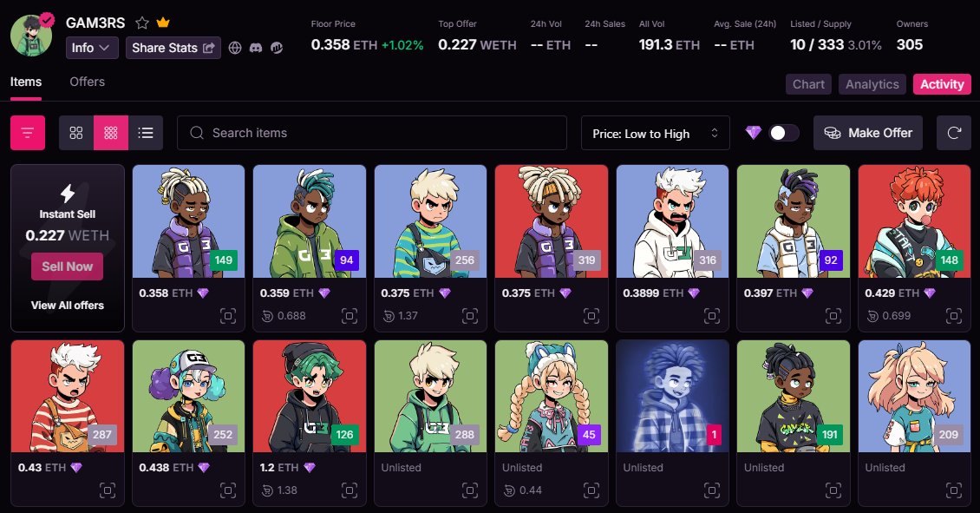The image size is (980, 513).
Task: Click the select icon on the Unlisted rank 288 card
Action: coord(470,490)
